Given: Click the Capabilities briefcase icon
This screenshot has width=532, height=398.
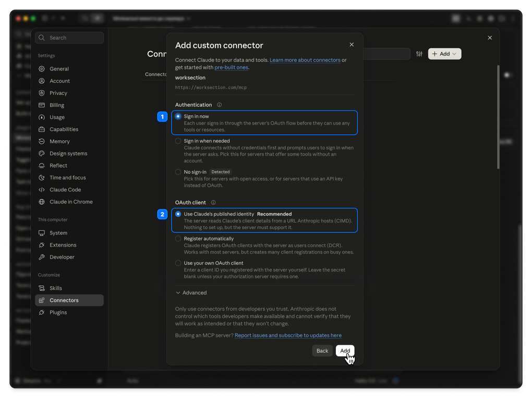Looking at the screenshot, I should tap(42, 129).
